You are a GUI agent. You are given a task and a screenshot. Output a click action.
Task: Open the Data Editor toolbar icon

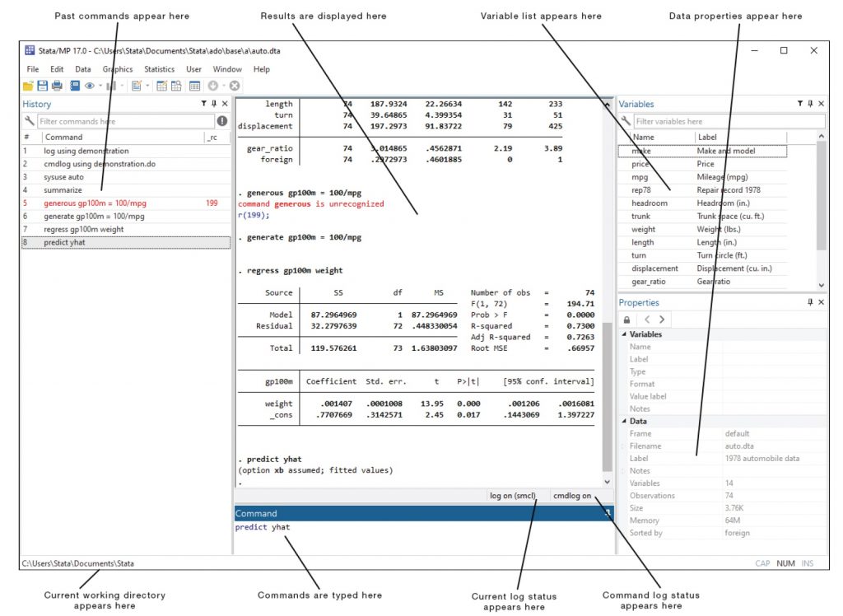161,86
